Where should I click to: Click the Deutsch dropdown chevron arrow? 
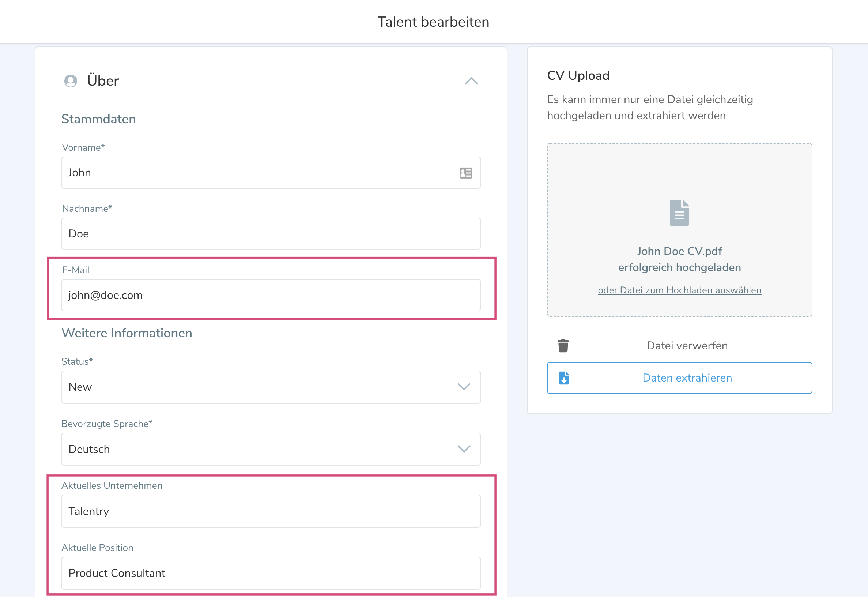point(464,449)
